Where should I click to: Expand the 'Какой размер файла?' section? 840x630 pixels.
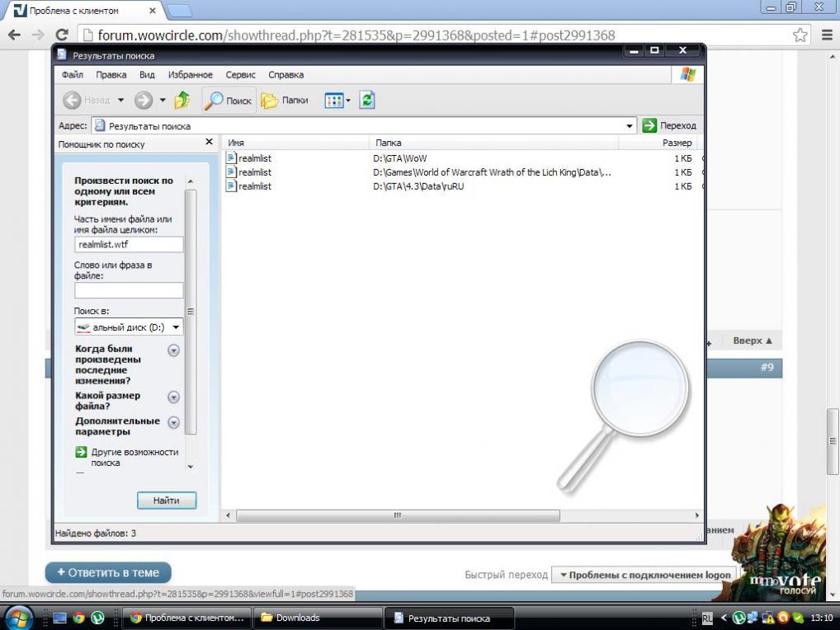(x=173, y=397)
